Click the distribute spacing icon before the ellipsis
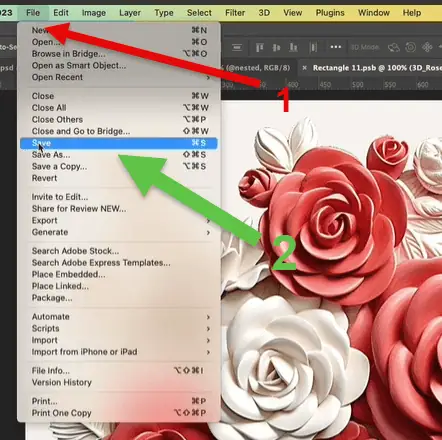The width and height of the screenshot is (442, 440). (313, 47)
